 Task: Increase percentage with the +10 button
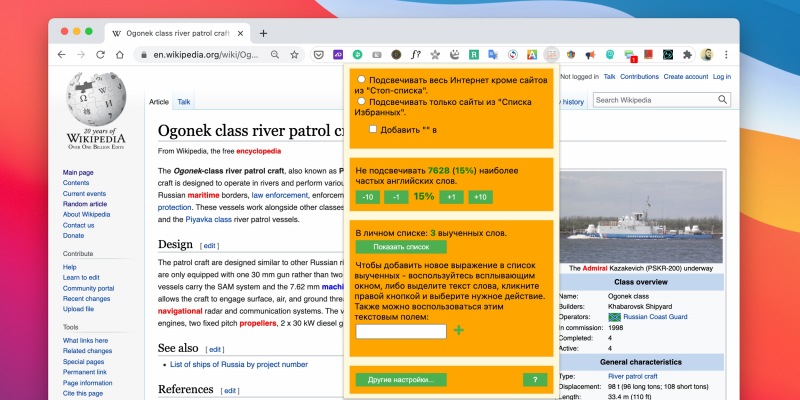coord(480,197)
